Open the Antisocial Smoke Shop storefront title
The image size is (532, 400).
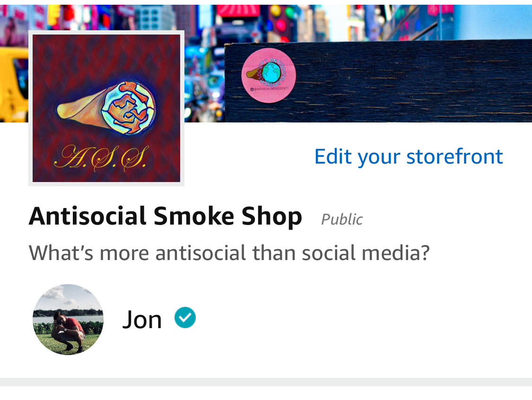tap(166, 217)
